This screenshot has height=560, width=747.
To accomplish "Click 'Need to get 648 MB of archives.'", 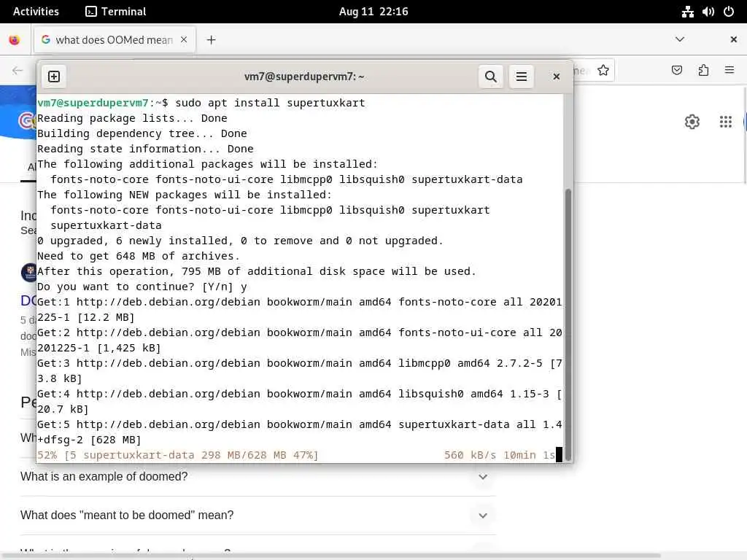I will pos(138,256).
